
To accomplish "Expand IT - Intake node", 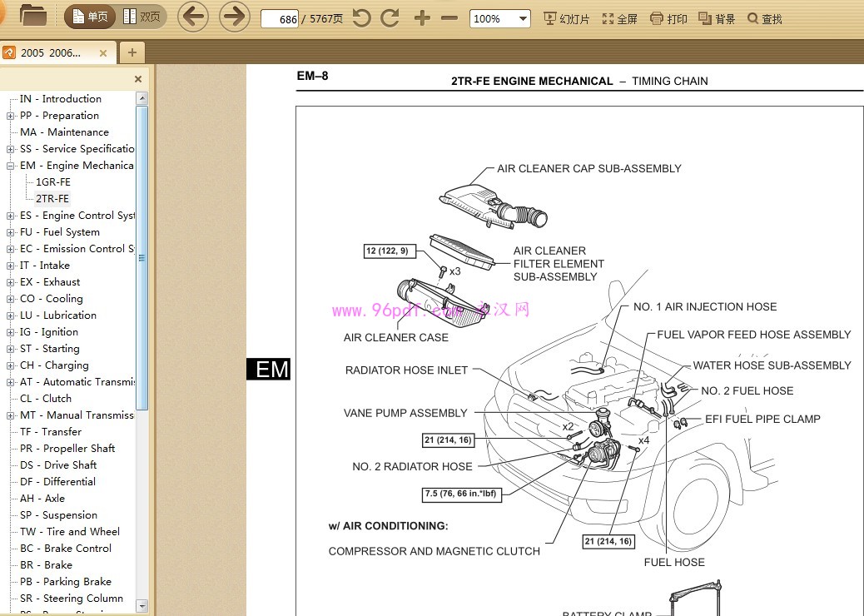I will click(x=10, y=266).
